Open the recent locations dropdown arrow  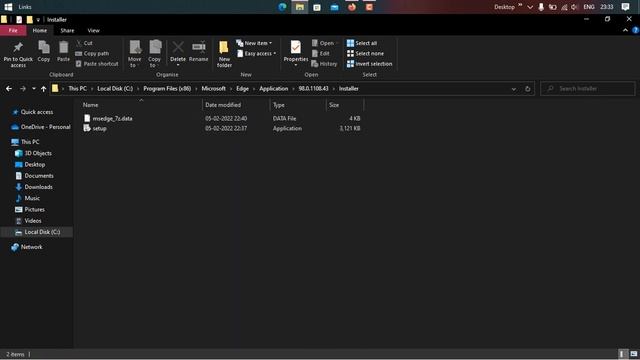point(33,89)
